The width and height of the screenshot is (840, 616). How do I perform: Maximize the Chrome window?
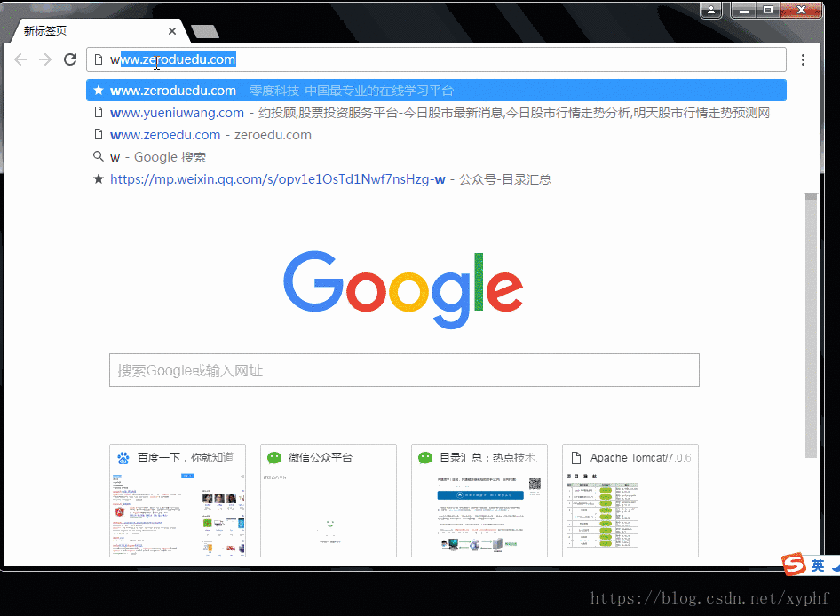(x=768, y=10)
